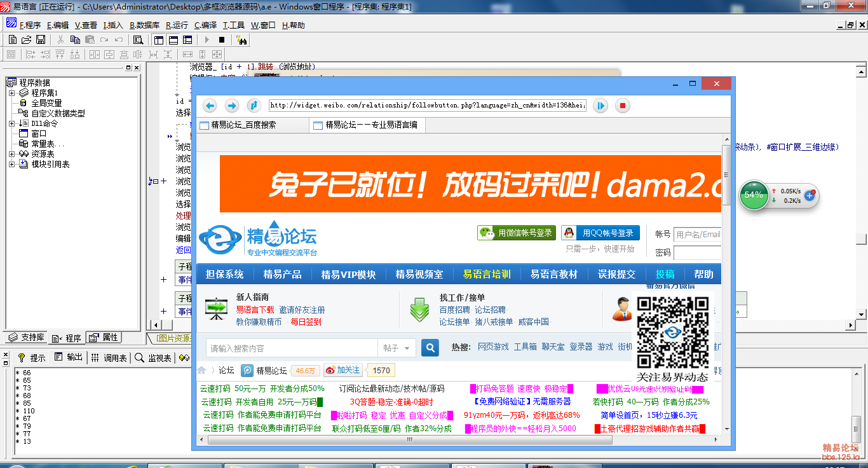Click the green Run triangle icon in the IDE toolbar
Screen dimensions: 868x468
[207, 39]
